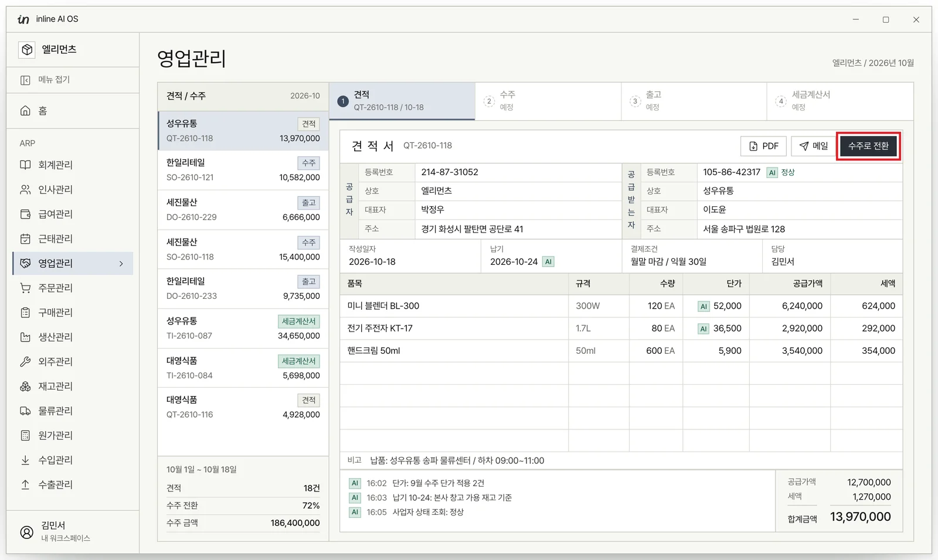
Task: Open 재고관리 boxes icon
Action: pos(25,387)
